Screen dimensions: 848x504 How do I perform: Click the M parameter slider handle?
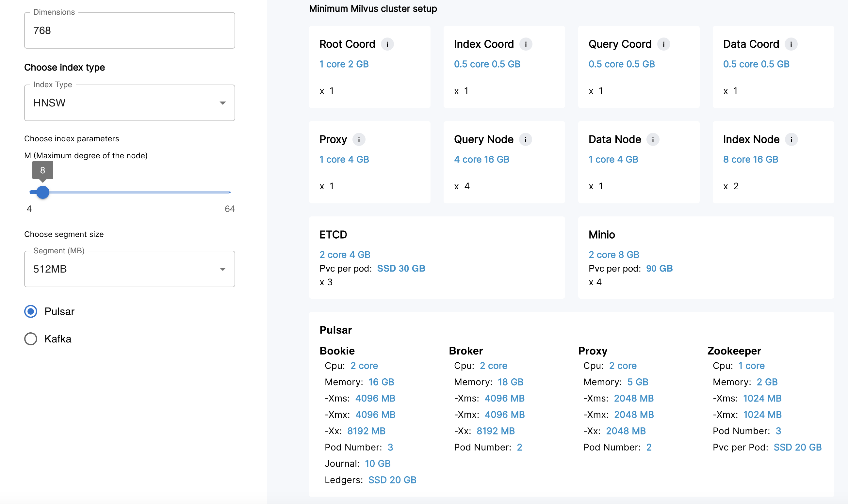coord(43,192)
